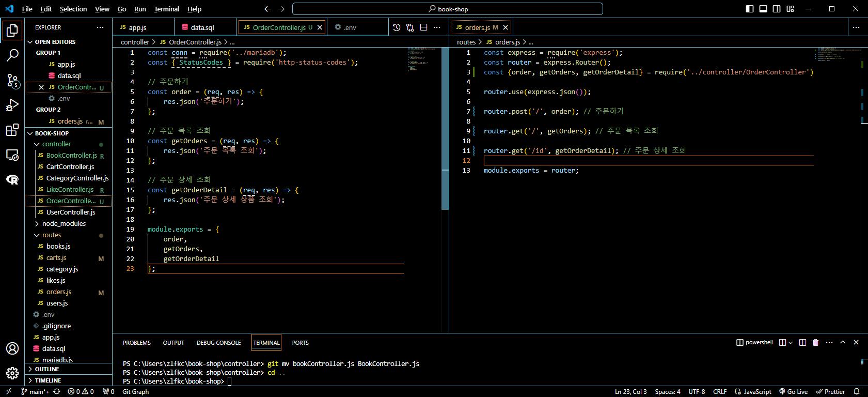
Task: Open Explorer views and more actions menu
Action: (100, 27)
